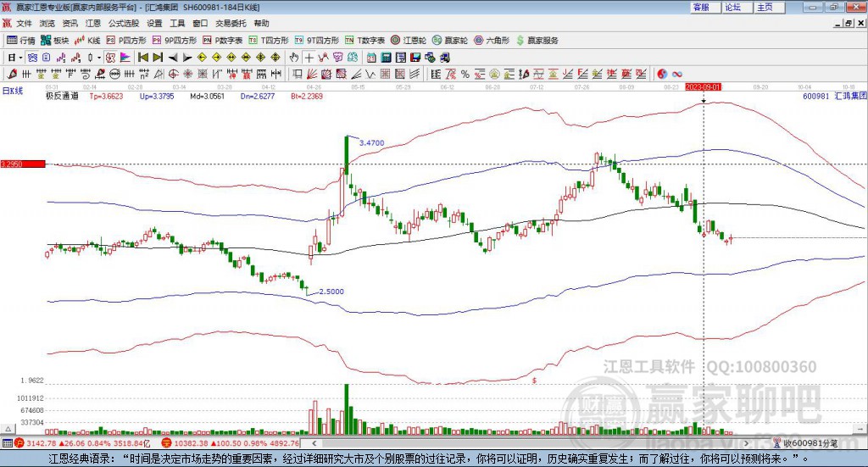Jump to the last bar icon
Image resolution: width=868 pixels, height=467 pixels.
point(158,58)
